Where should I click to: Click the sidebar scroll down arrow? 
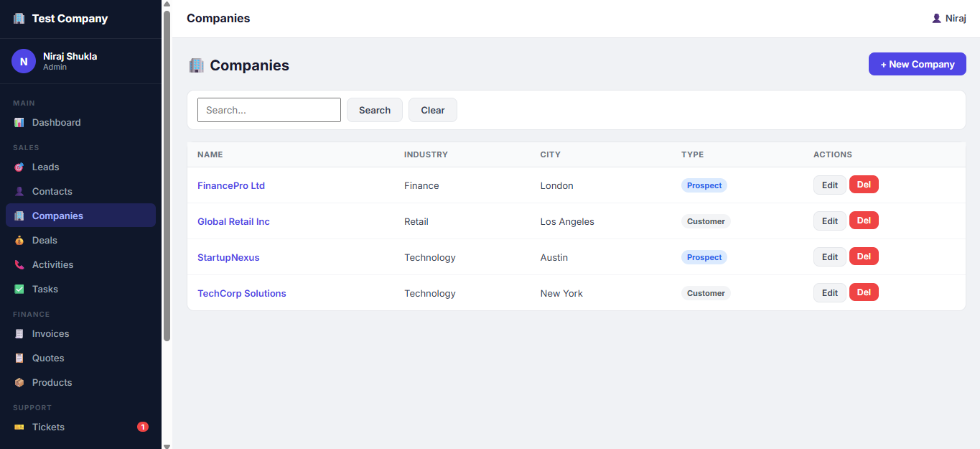(167, 445)
